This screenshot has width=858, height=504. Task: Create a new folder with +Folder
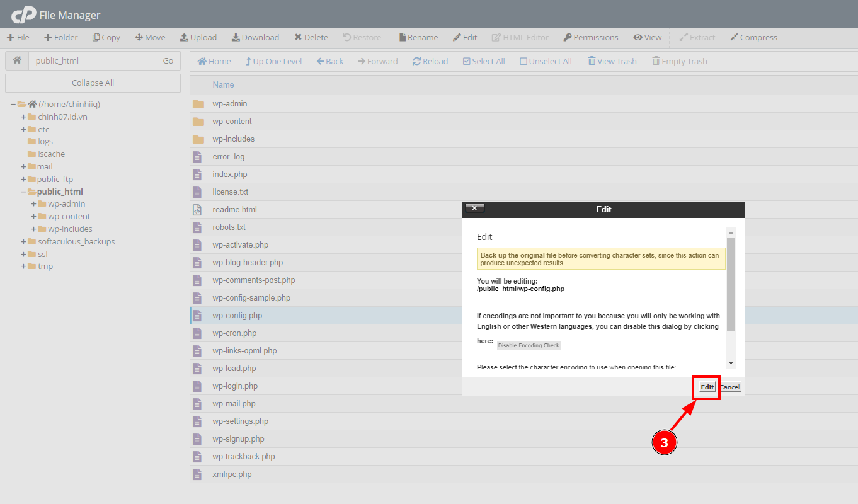pos(60,37)
